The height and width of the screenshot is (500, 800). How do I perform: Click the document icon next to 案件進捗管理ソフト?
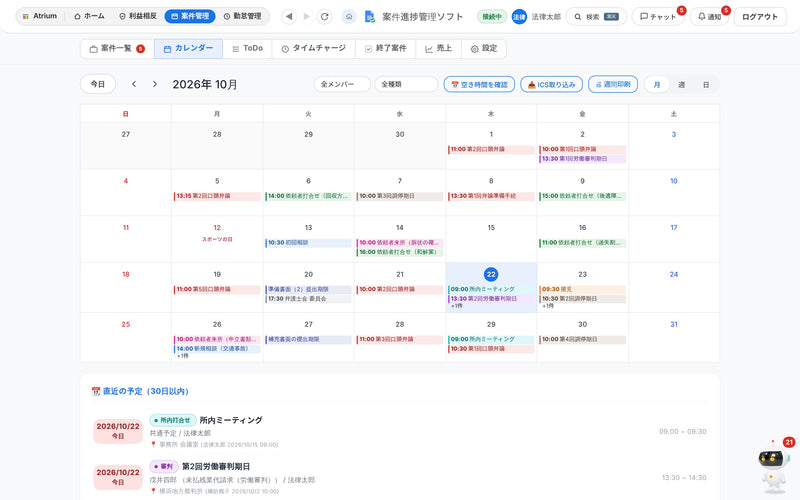[370, 17]
